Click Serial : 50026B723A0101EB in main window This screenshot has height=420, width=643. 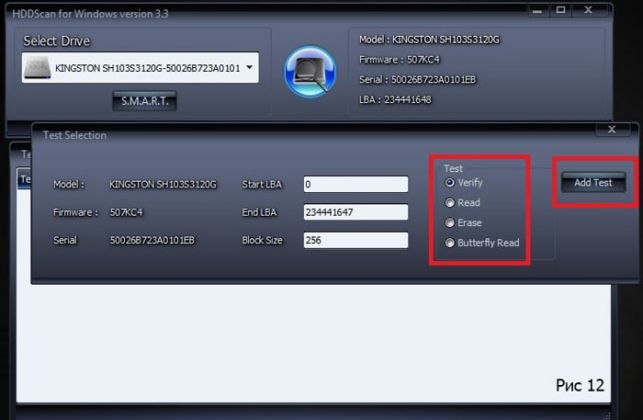(417, 80)
